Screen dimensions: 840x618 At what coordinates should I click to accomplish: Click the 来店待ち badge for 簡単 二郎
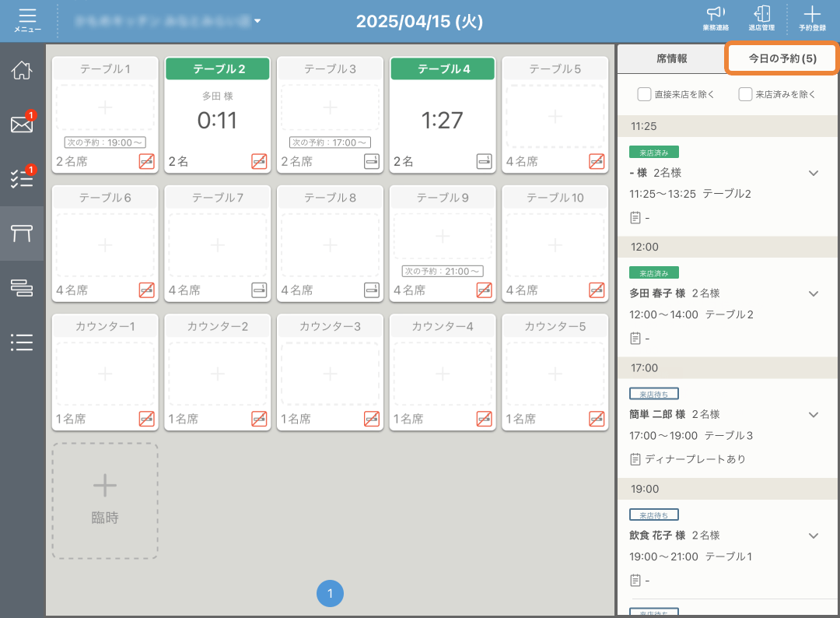click(x=654, y=394)
